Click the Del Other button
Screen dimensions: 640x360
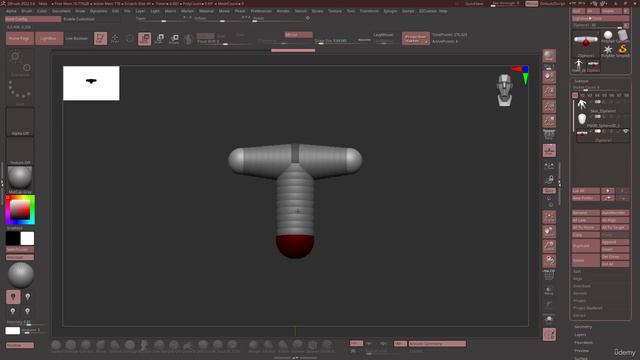(615, 257)
